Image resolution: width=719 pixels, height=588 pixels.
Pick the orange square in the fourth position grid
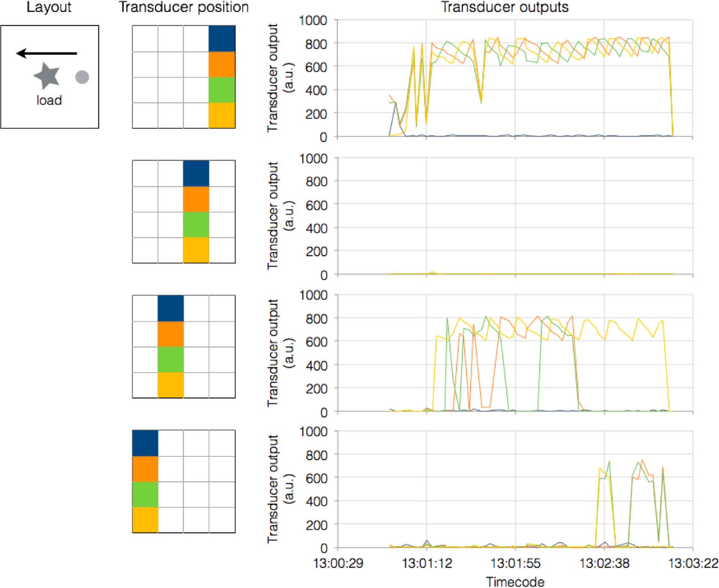tap(145, 469)
